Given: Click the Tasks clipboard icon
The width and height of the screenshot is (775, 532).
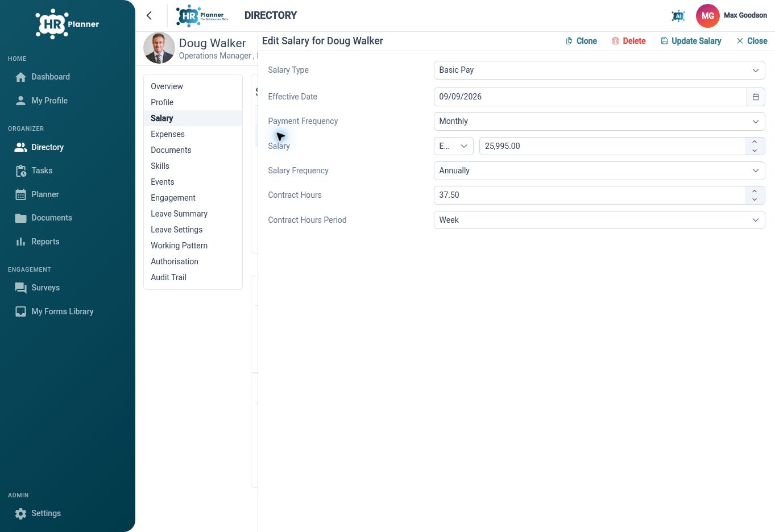Looking at the screenshot, I should (21, 171).
